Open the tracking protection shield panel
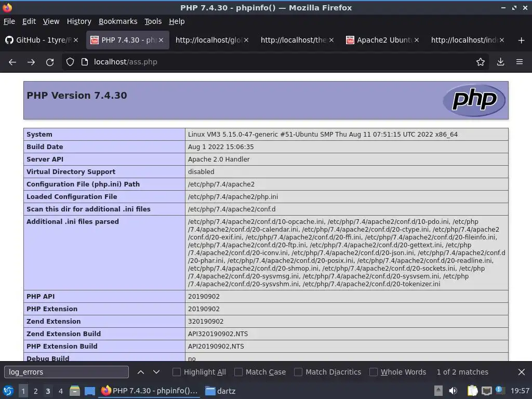 coord(70,62)
